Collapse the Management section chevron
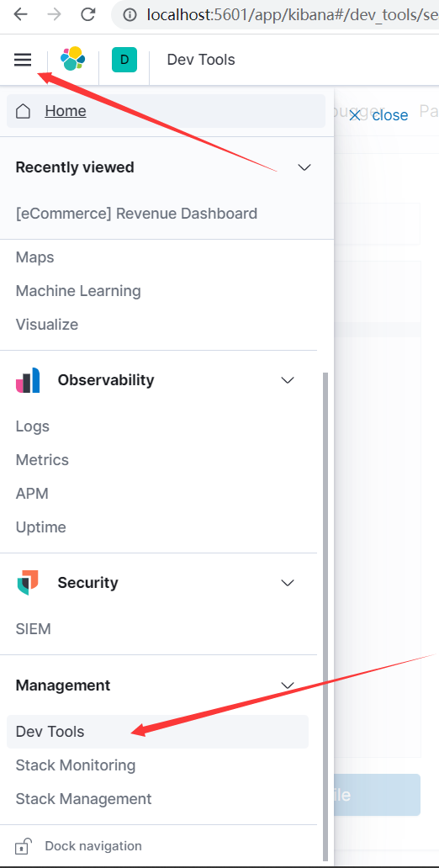439x868 pixels. 288,685
